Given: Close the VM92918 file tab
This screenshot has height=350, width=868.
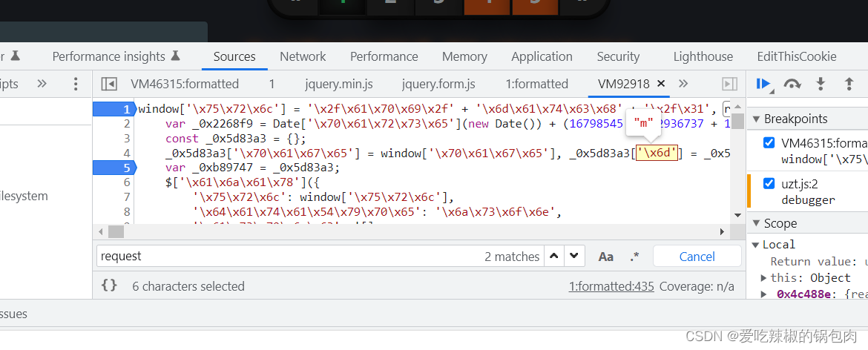Looking at the screenshot, I should [661, 84].
